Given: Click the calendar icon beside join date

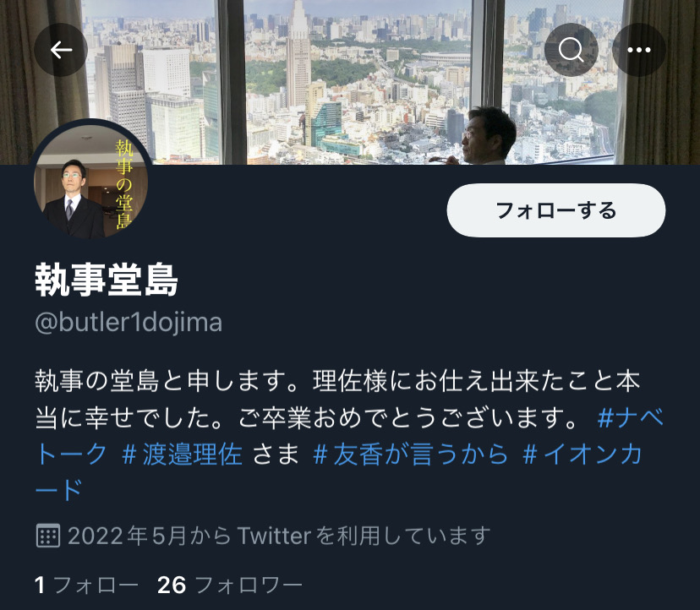Looking at the screenshot, I should click(x=48, y=536).
